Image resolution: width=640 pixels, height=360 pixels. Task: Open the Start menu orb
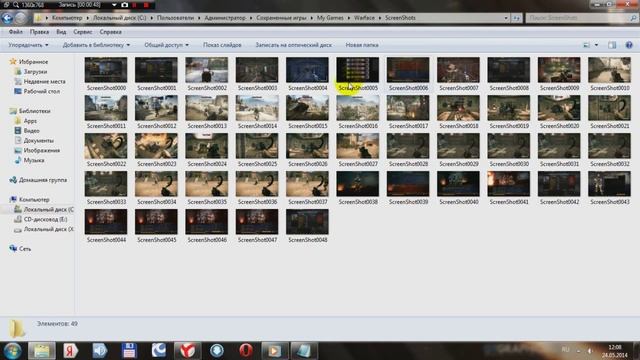(12, 351)
